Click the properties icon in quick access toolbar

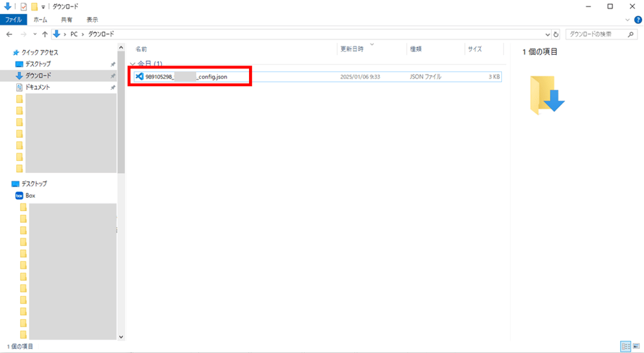(24, 6)
